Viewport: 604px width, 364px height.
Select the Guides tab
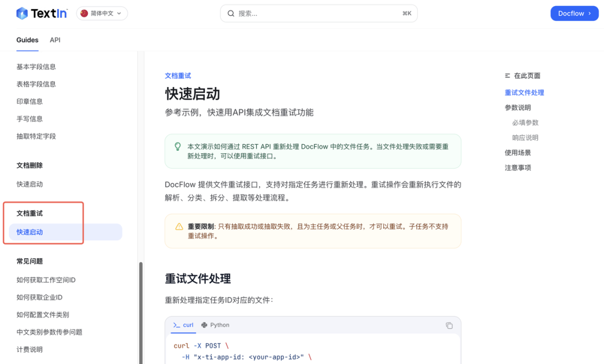coord(27,40)
